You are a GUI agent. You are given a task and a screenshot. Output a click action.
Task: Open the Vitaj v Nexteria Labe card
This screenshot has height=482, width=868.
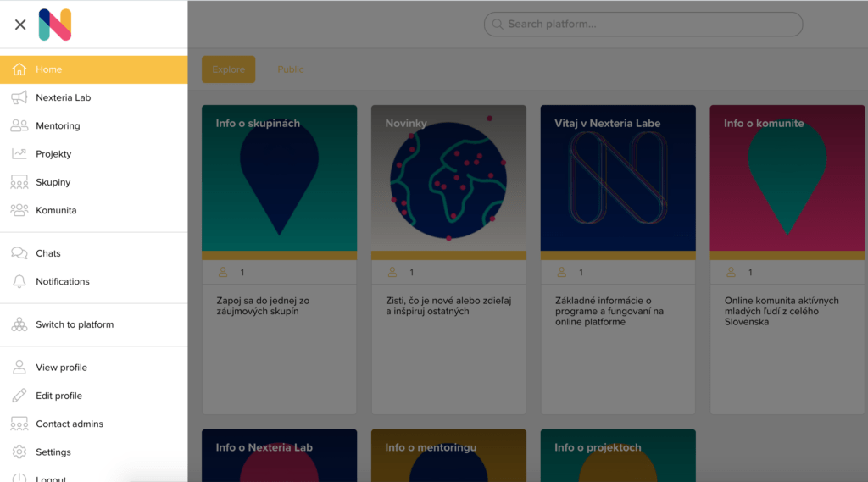[618, 180]
